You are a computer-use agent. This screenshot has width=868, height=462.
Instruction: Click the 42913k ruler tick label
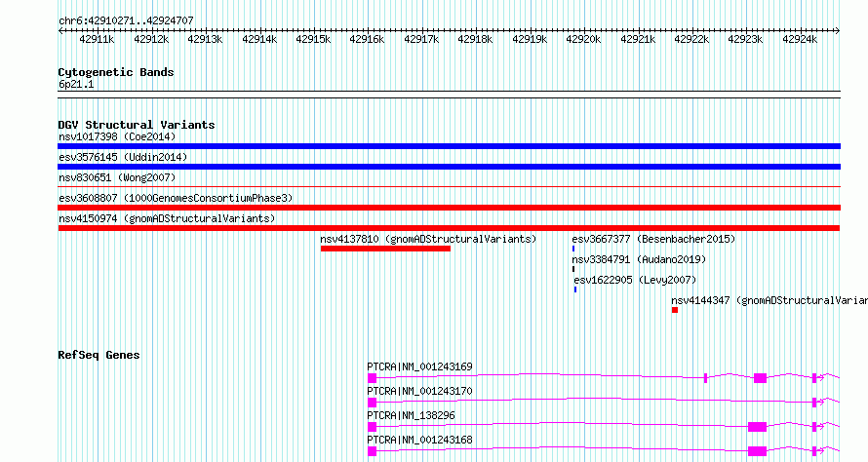pos(205,40)
